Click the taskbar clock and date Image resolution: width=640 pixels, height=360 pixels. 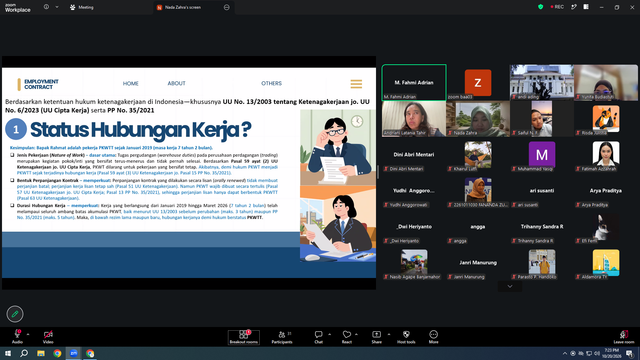click(611, 353)
